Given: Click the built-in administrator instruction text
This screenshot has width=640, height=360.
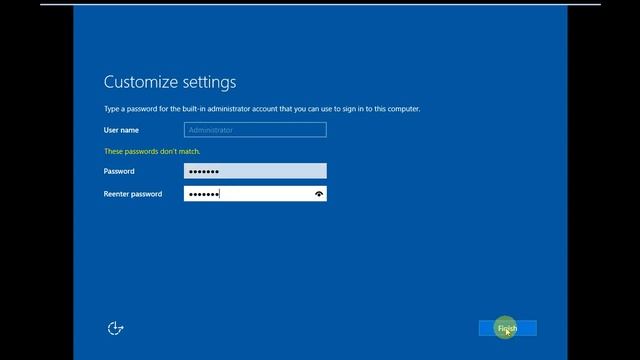Looking at the screenshot, I should (262, 109).
